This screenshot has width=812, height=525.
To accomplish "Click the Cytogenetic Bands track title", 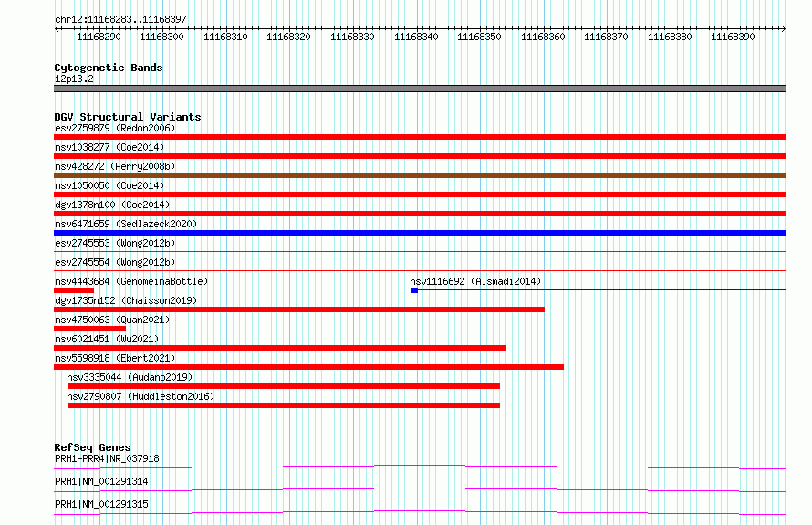I will 109,68.
